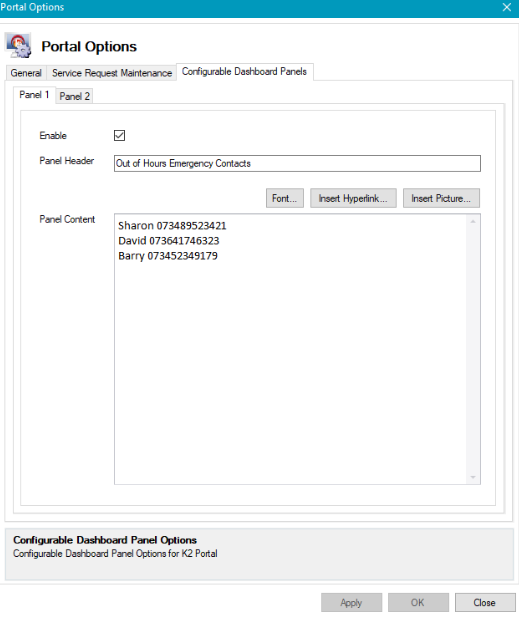Screen dimensions: 519x618
Task: Click the Insert Hyperlink button
Action: click(353, 198)
